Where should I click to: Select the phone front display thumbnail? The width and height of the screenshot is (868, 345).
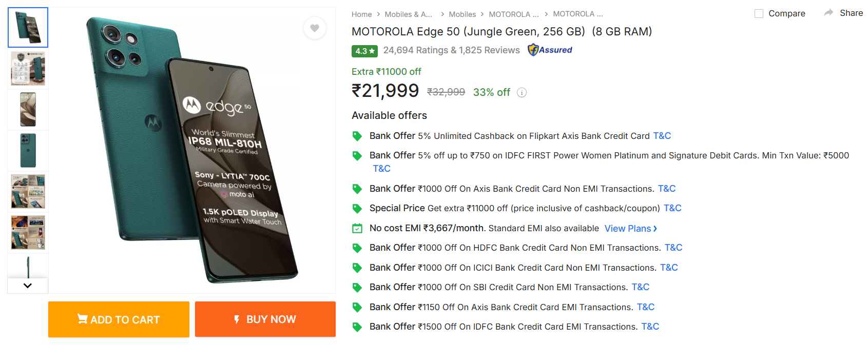click(x=28, y=109)
